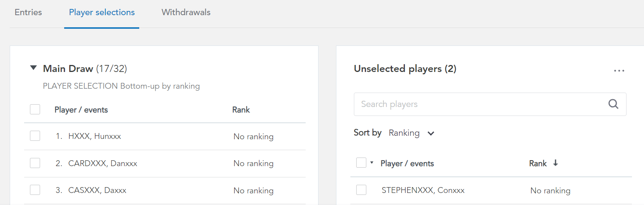This screenshot has height=205, width=644.
Task: Open the Withdrawals tab
Action: tap(186, 12)
